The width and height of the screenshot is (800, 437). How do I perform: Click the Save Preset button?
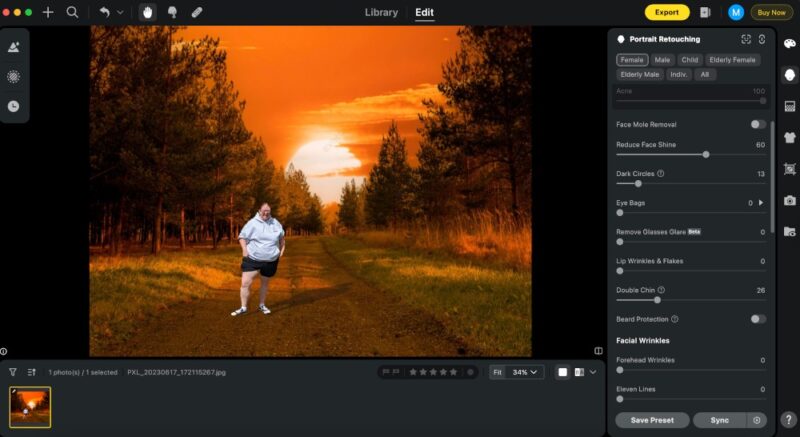pyautogui.click(x=652, y=420)
